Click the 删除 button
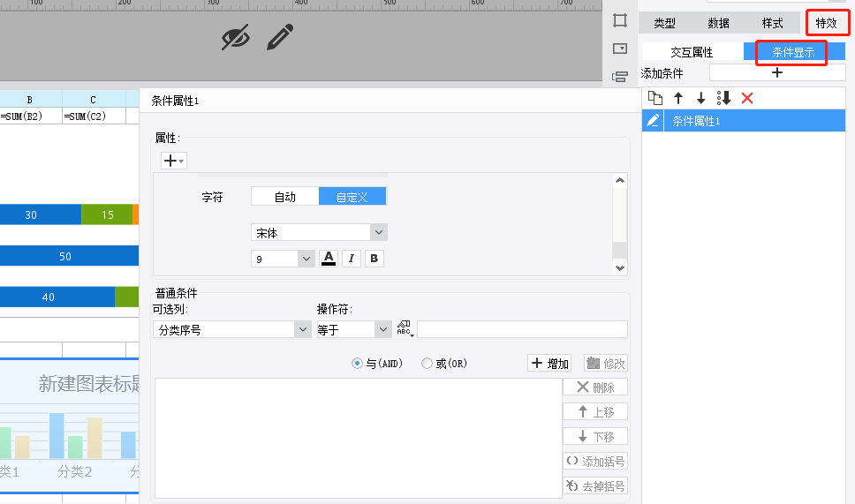The height and width of the screenshot is (504, 855). point(595,387)
